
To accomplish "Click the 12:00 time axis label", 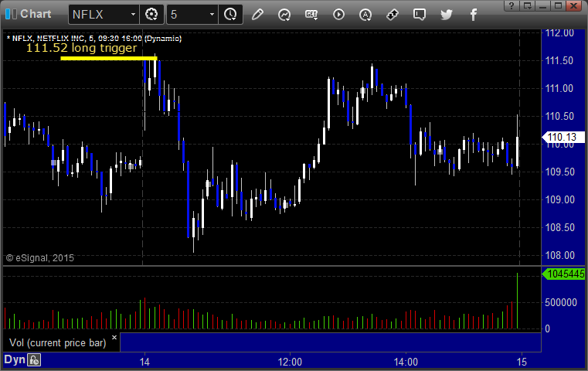I will (x=290, y=362).
